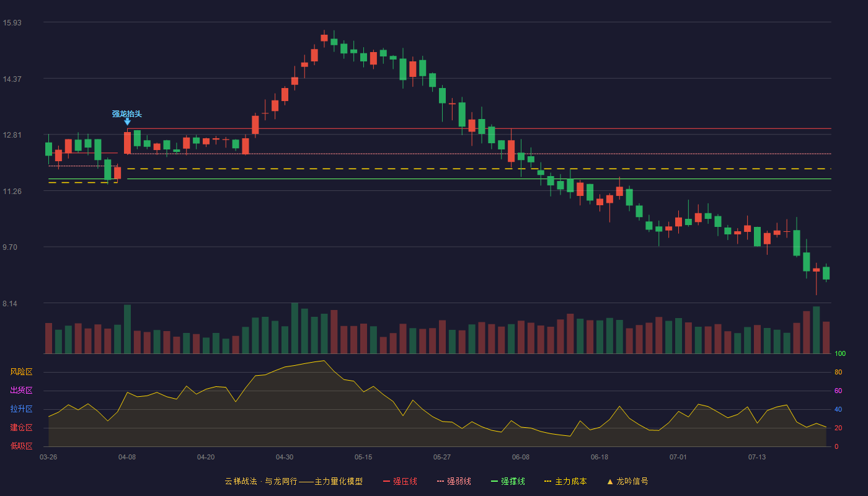Select the 风险区 zone label

click(x=21, y=372)
